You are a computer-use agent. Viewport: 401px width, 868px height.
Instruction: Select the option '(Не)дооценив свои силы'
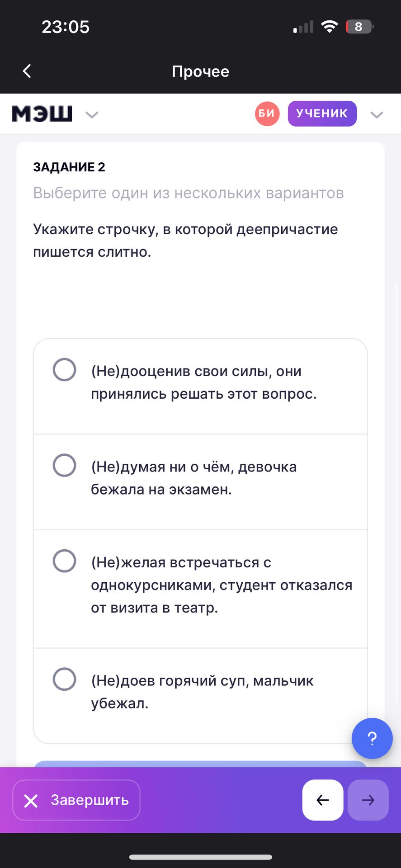65,370
